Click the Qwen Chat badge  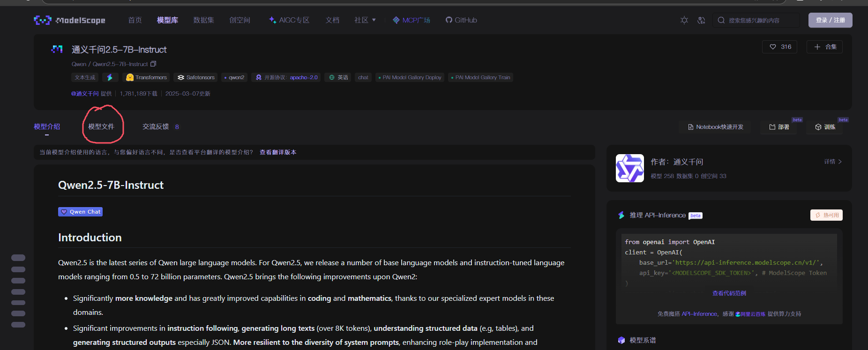tap(81, 212)
